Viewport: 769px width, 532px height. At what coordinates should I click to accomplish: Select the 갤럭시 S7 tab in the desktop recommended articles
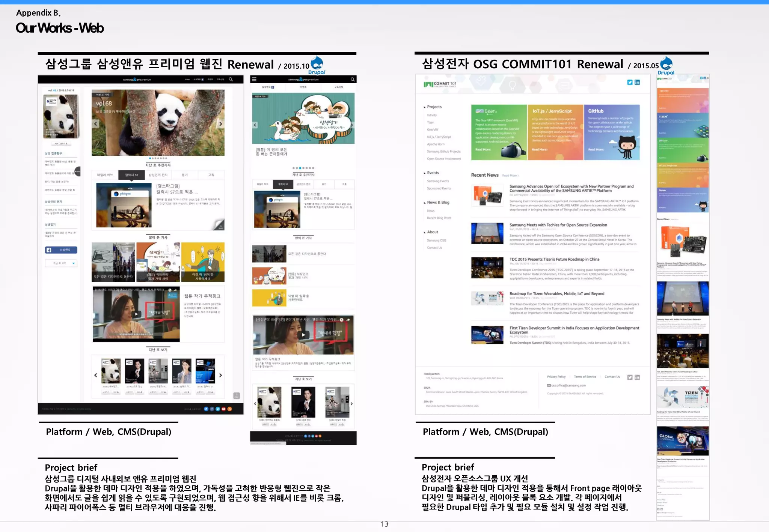(131, 175)
